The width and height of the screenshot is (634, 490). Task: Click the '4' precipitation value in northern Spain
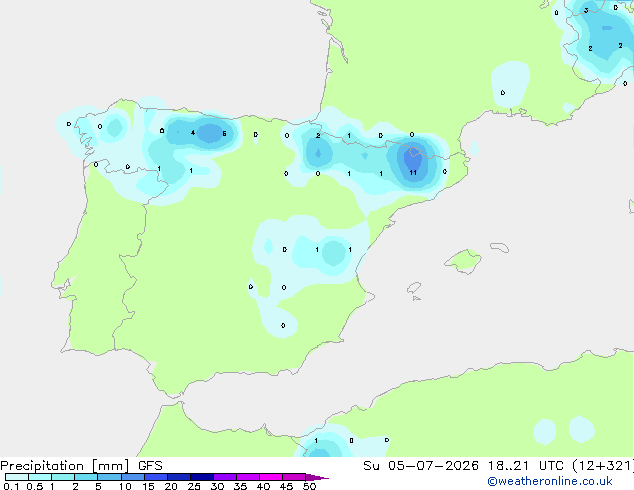point(193,133)
